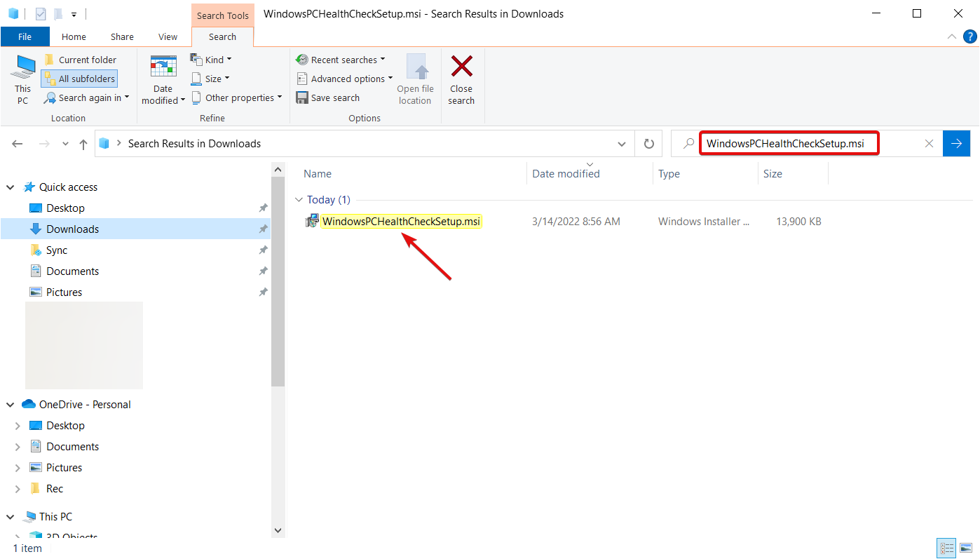Viewport: 980px width, 559px height.
Task: Open Customize Quick Access Toolbar dropdown
Action: click(74, 14)
